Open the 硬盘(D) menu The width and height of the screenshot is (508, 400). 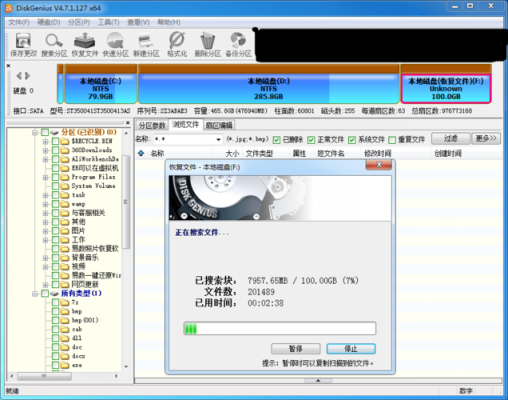pos(49,22)
